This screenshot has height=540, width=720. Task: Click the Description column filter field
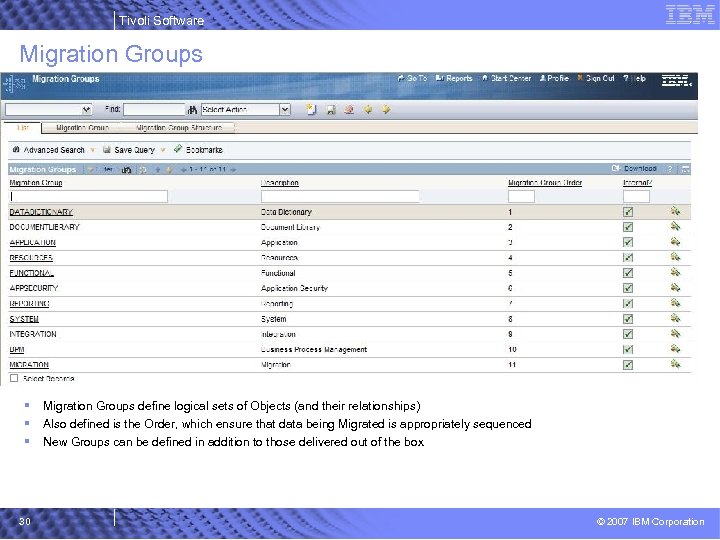click(340, 197)
